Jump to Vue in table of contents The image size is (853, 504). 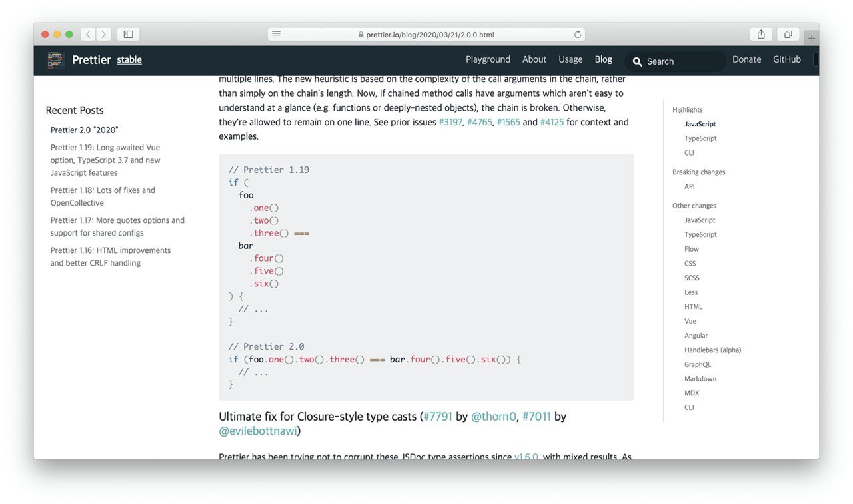690,322
